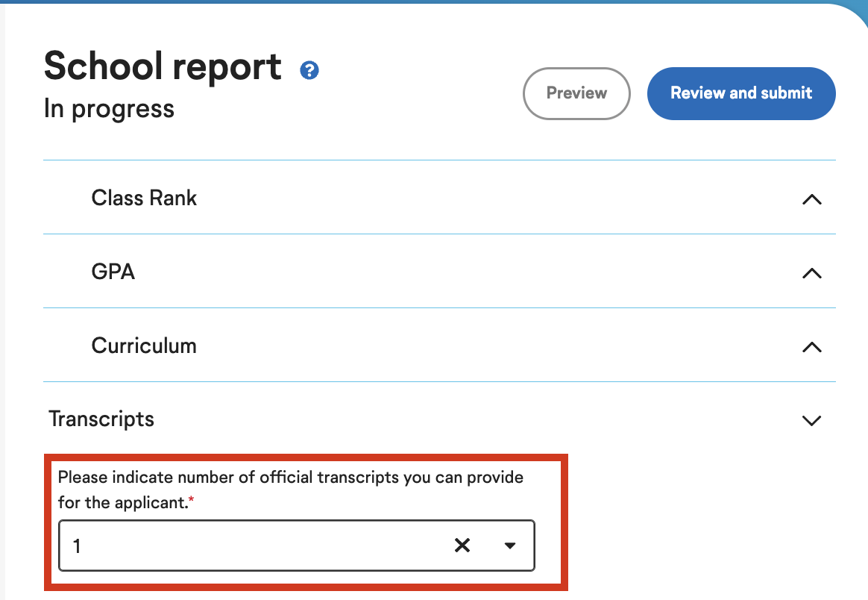Click the chevron next to Curriculum

pyautogui.click(x=812, y=346)
